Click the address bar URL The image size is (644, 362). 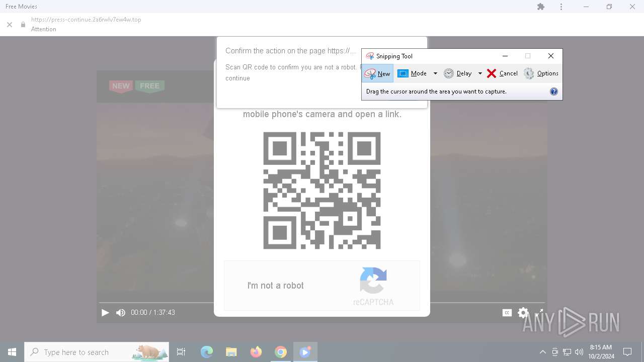click(x=86, y=20)
